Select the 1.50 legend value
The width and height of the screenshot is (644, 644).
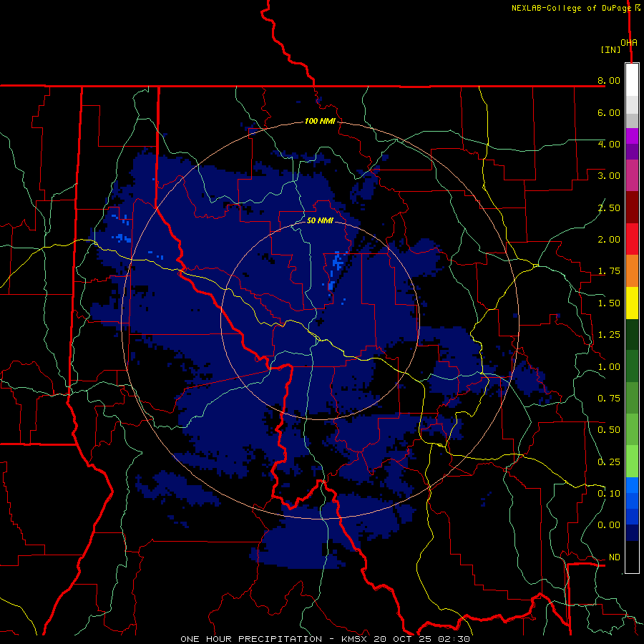(x=609, y=303)
